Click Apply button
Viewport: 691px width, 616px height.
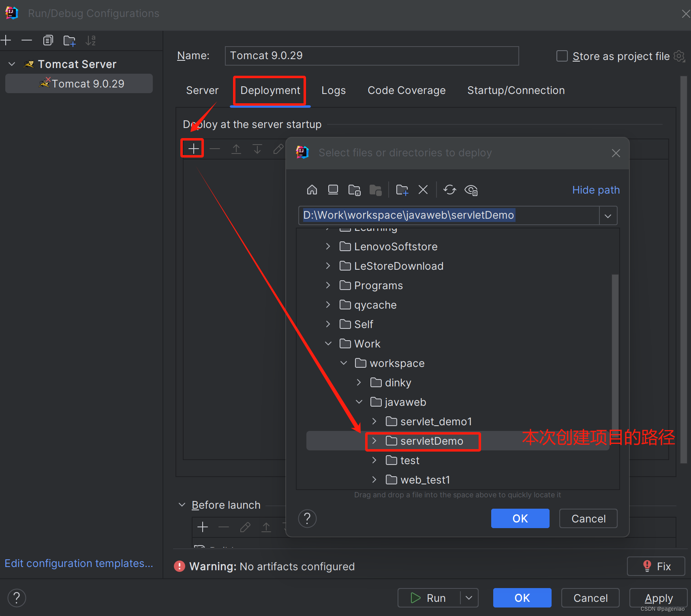(x=659, y=598)
